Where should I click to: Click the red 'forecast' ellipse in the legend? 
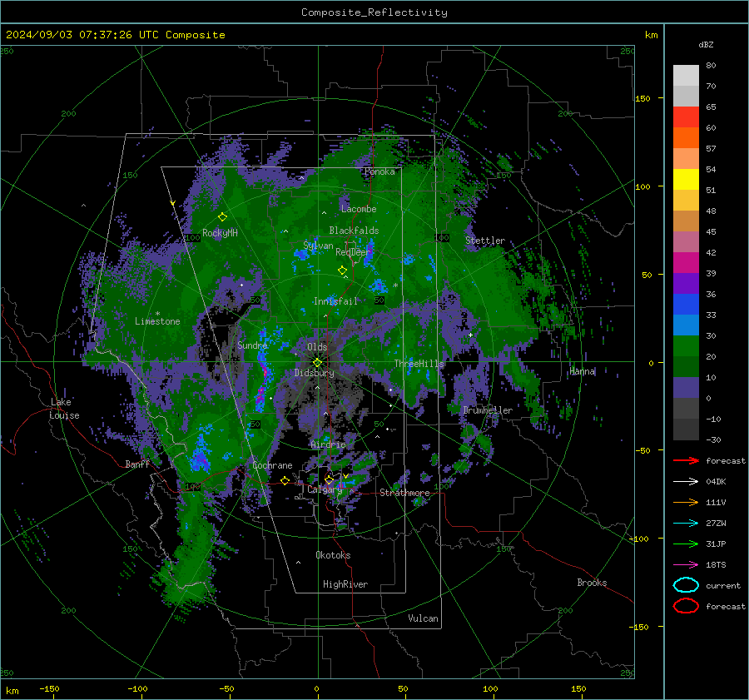[x=686, y=606]
